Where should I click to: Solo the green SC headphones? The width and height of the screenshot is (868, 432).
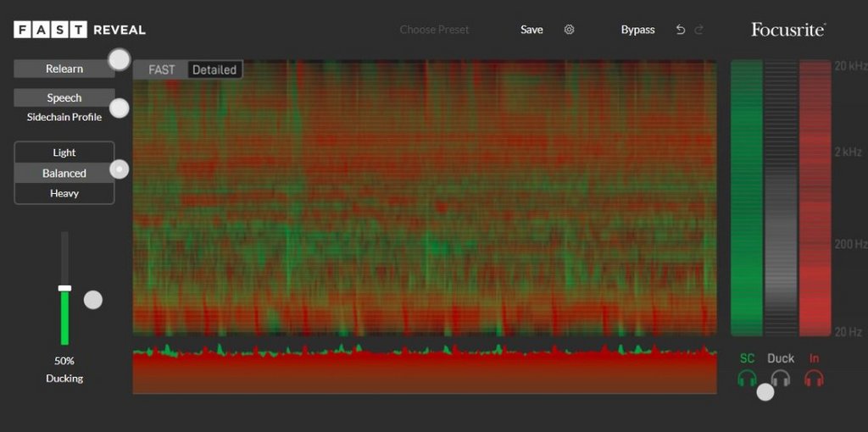748,379
